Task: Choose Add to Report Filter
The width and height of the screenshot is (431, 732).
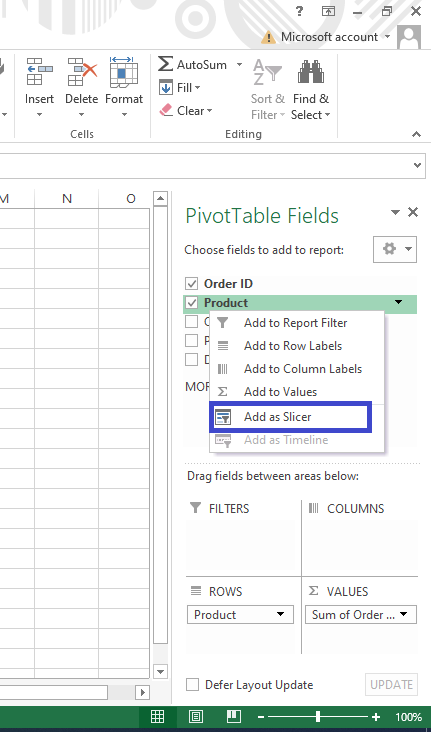Action: [297, 323]
